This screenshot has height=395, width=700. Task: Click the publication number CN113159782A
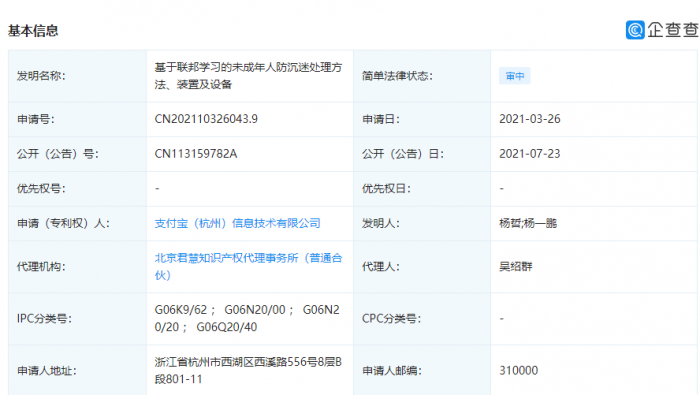pyautogui.click(x=196, y=154)
